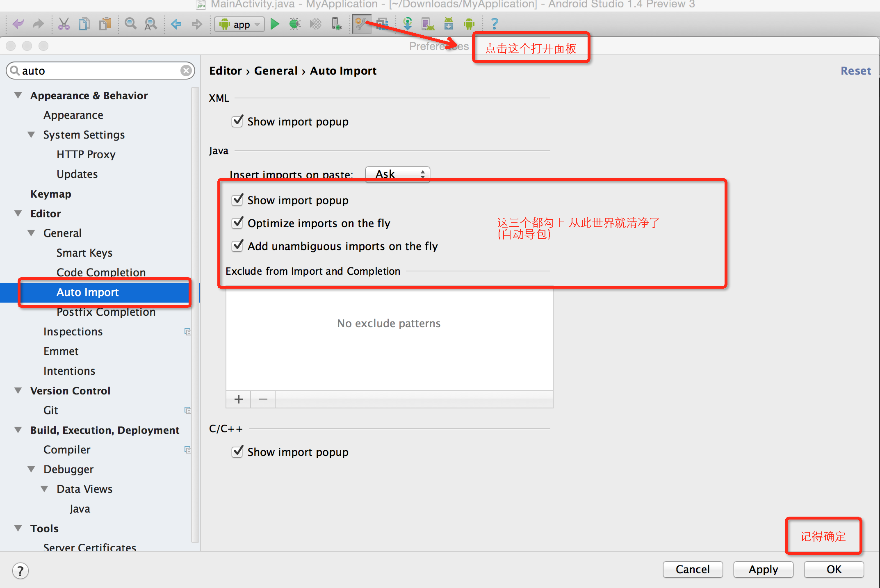Open the Insert imports on paste dropdown
Image resolution: width=880 pixels, height=588 pixels.
tap(397, 174)
